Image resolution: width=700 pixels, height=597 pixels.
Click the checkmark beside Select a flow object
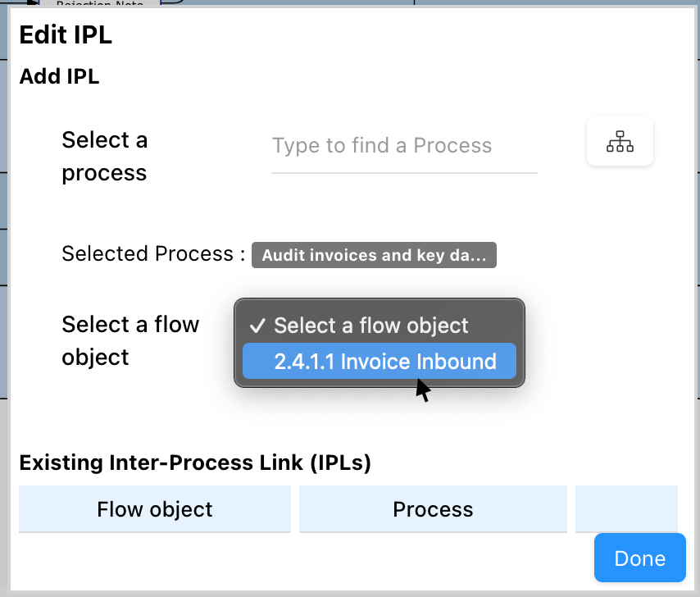(257, 326)
